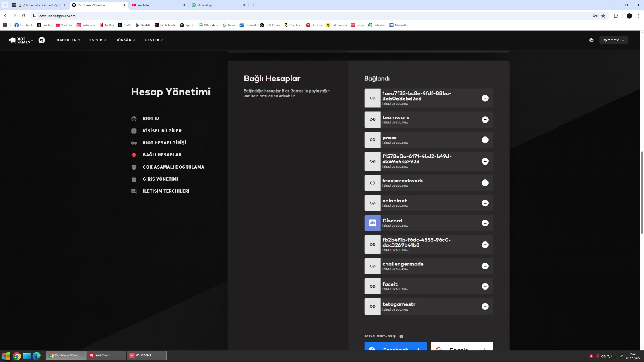Switch to the YouTube browser tab
644x362 pixels.
pyautogui.click(x=159, y=5)
